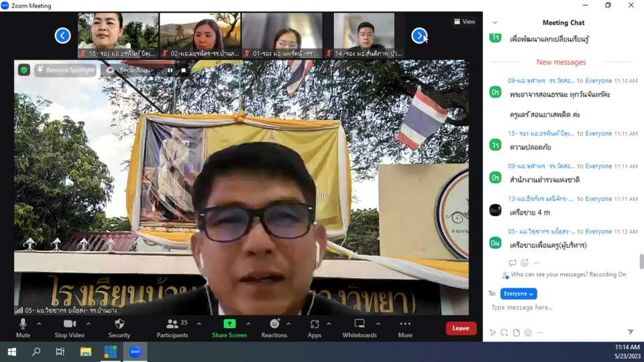Open the Participants panel
Image resolution: width=644 pixels, height=362 pixels.
[172, 328]
